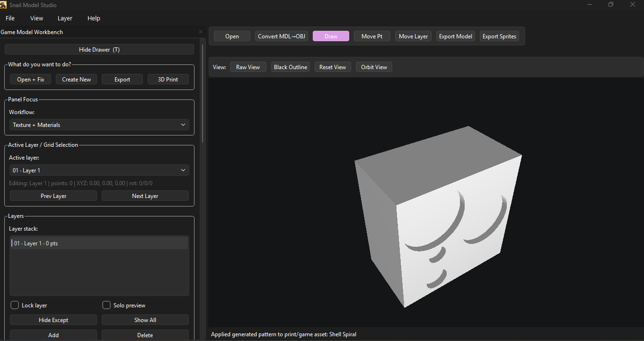Click the 3D cube model in the viewport

(438, 217)
